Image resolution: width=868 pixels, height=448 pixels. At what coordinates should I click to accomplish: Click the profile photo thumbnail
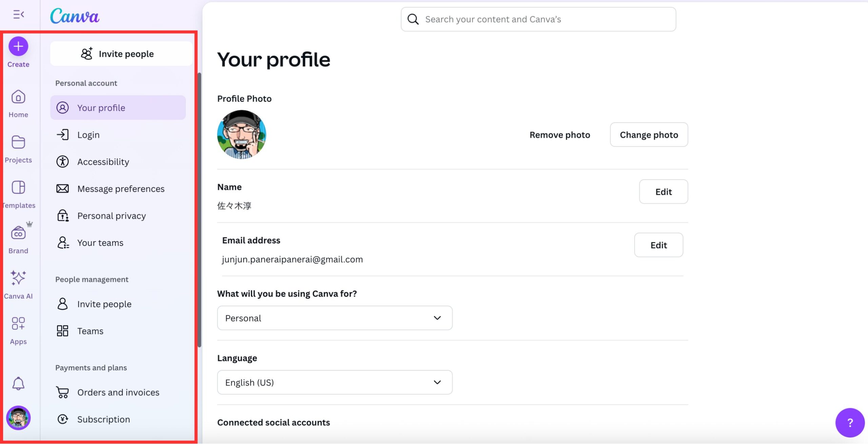[x=242, y=135]
